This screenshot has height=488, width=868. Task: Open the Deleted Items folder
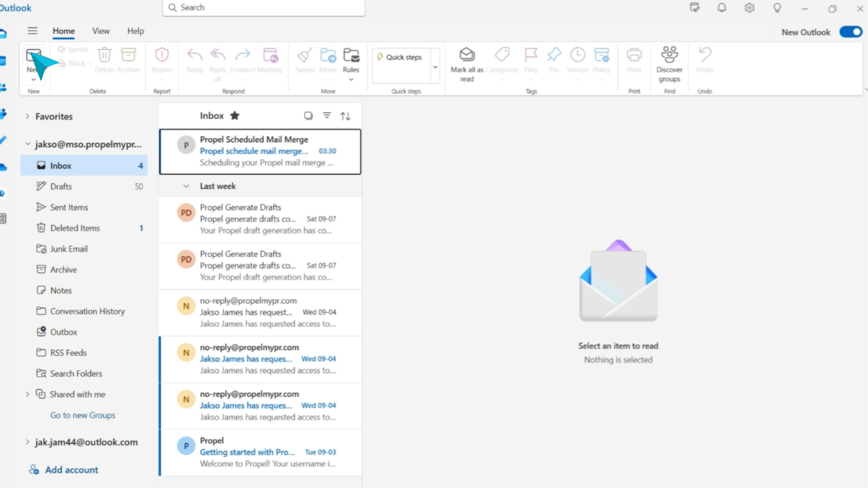[84, 228]
